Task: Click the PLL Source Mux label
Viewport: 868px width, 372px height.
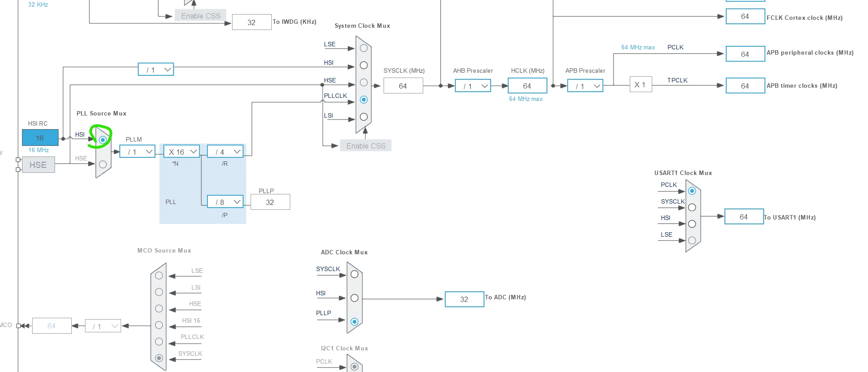Action: [101, 113]
